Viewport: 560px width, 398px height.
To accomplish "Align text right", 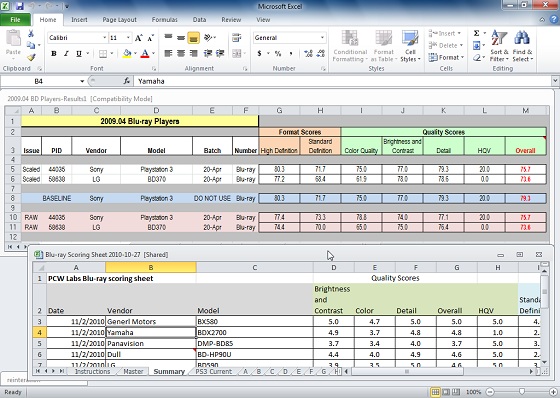I will click(x=193, y=54).
